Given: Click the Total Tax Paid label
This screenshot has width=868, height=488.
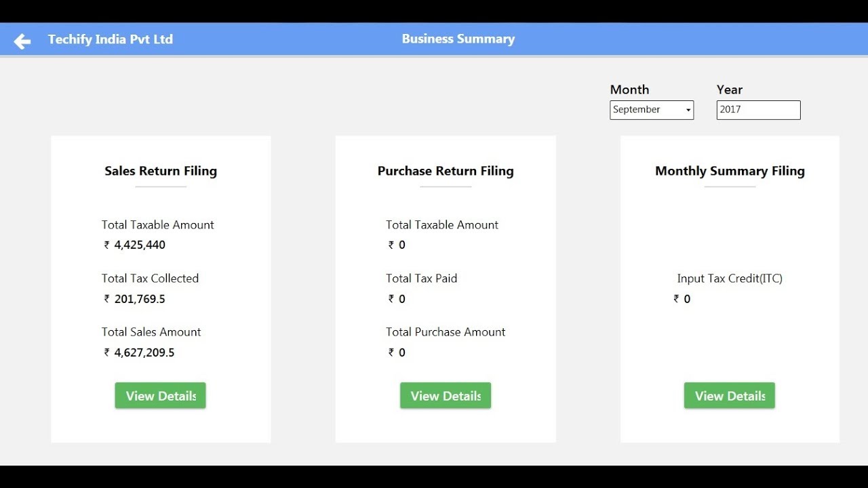Looking at the screenshot, I should click(422, 279).
